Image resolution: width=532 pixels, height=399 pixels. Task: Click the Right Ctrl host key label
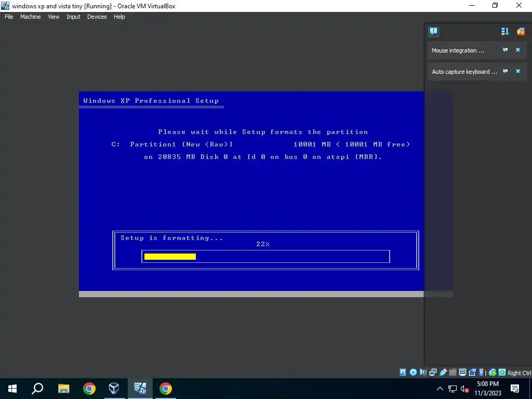[x=519, y=373]
